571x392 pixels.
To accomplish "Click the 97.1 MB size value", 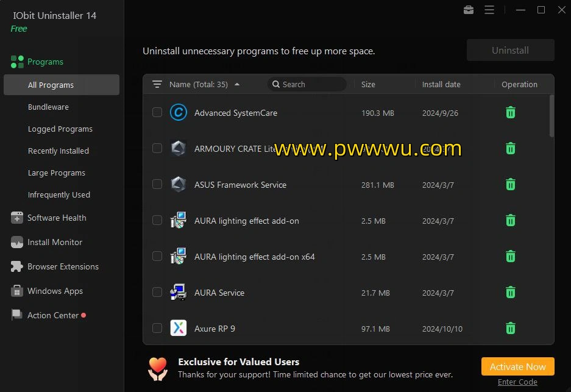I will click(x=375, y=329).
